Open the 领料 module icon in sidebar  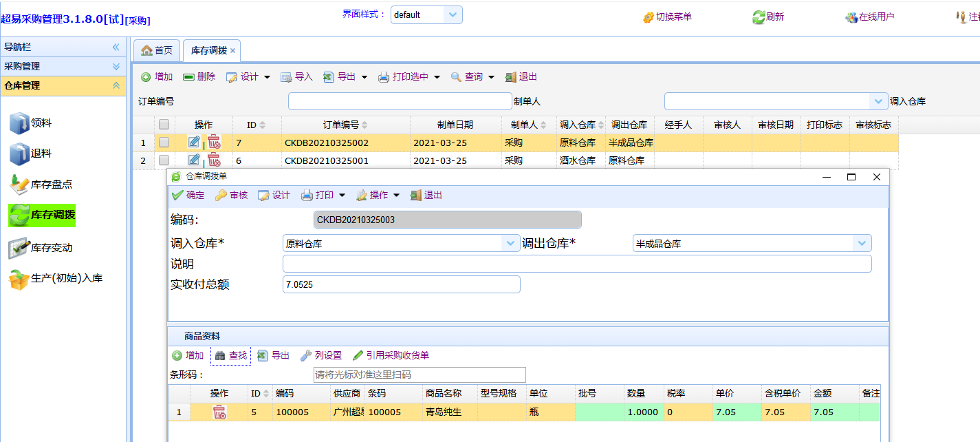(20, 123)
